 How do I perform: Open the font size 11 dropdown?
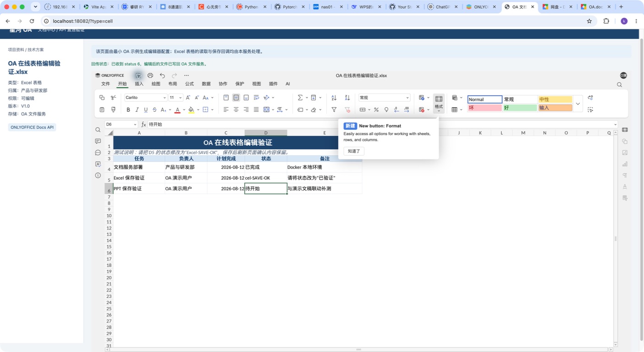tap(180, 98)
